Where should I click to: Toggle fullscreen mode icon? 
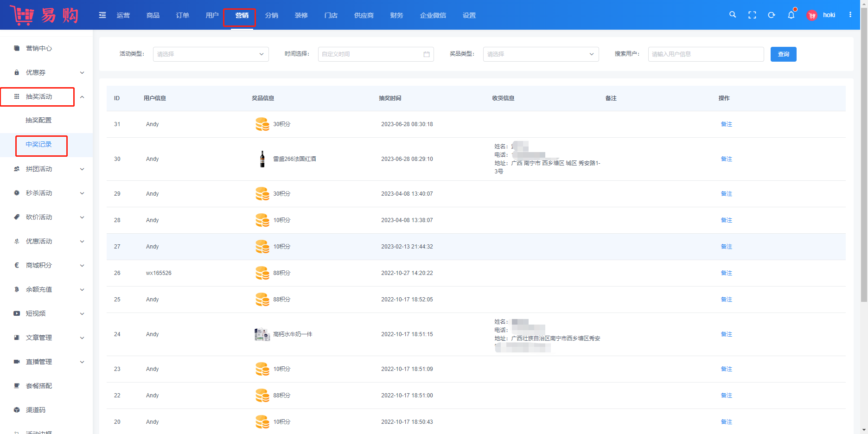pos(752,15)
